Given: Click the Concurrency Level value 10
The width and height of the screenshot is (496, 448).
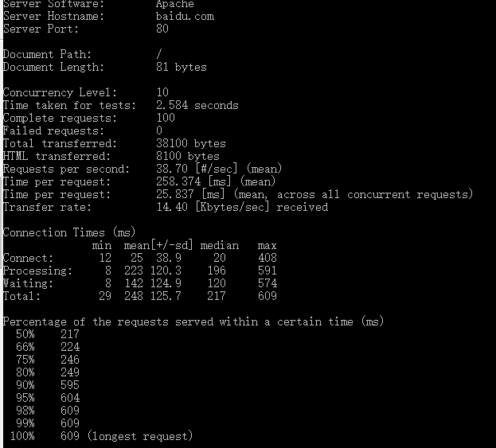Looking at the screenshot, I should pyautogui.click(x=162, y=92).
